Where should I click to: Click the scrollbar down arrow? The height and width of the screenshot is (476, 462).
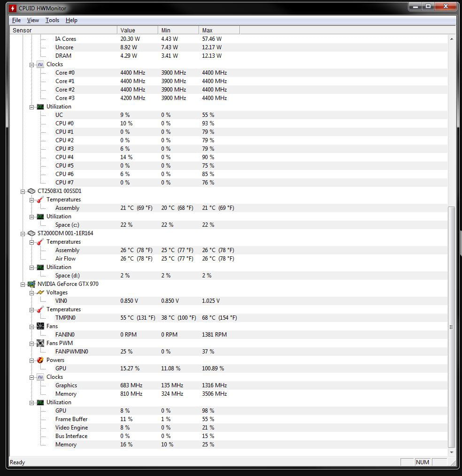pos(451,452)
